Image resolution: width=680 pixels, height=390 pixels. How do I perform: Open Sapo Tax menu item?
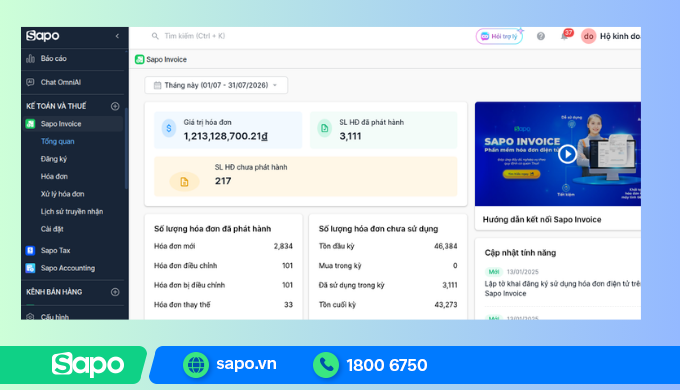[56, 250]
